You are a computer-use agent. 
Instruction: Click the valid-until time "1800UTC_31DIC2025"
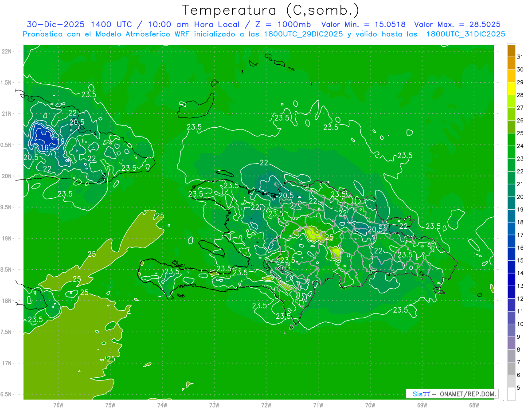(x=465, y=34)
